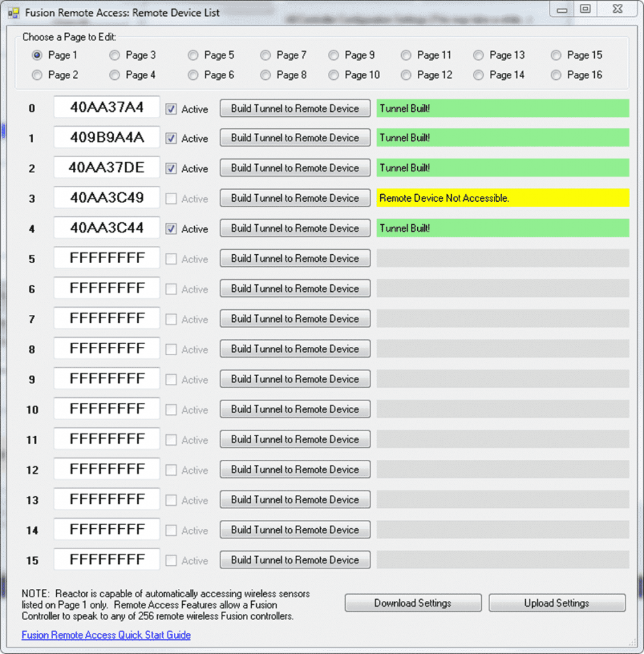Build tunnel to device 40AA3C49

tap(295, 198)
